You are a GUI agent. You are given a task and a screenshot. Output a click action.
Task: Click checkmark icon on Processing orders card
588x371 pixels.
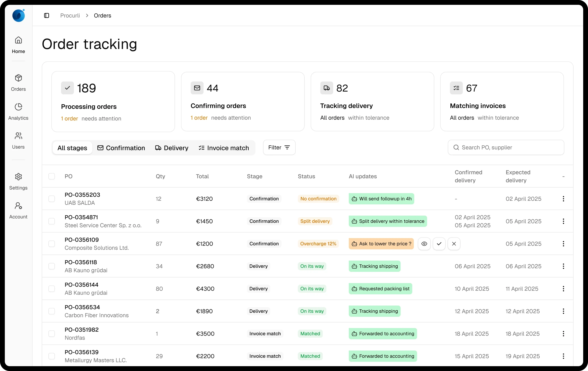point(67,88)
